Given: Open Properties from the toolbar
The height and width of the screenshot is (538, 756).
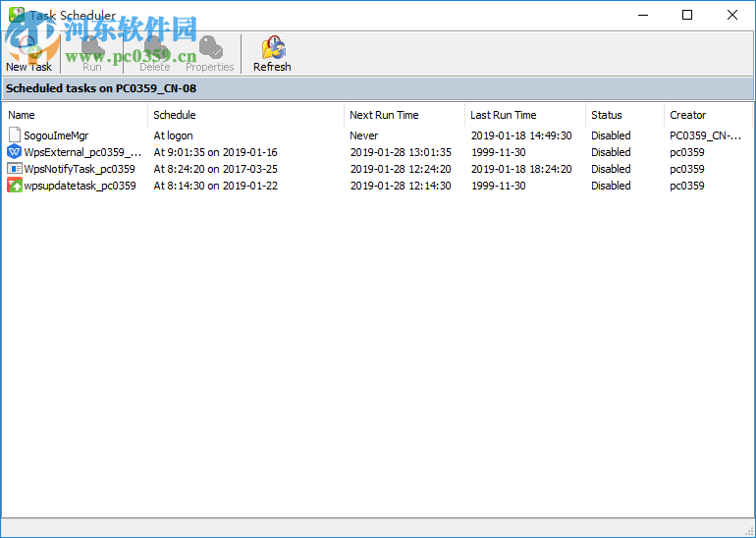Looking at the screenshot, I should [x=210, y=53].
